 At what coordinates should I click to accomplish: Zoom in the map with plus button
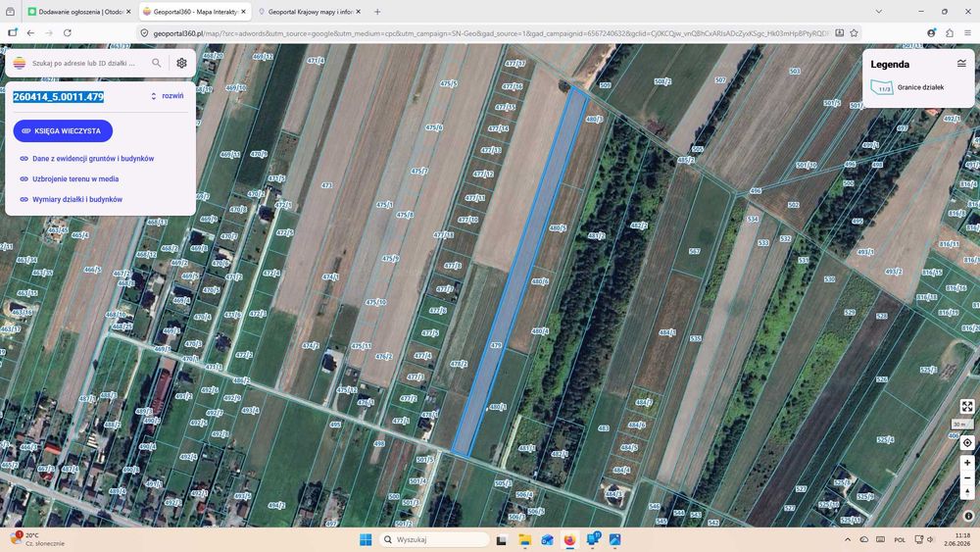[967, 463]
